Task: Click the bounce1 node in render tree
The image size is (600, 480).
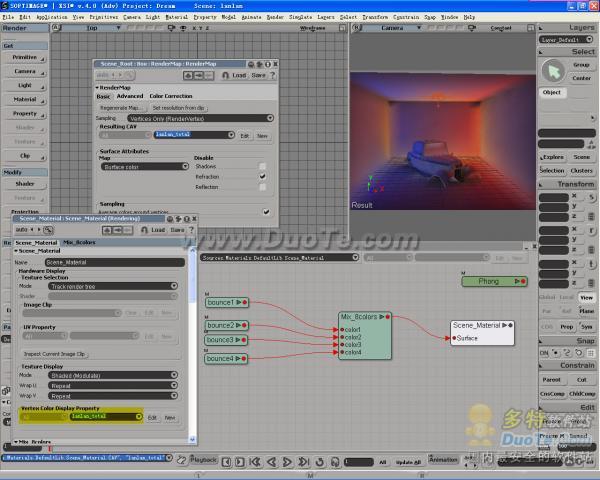Action: (221, 302)
